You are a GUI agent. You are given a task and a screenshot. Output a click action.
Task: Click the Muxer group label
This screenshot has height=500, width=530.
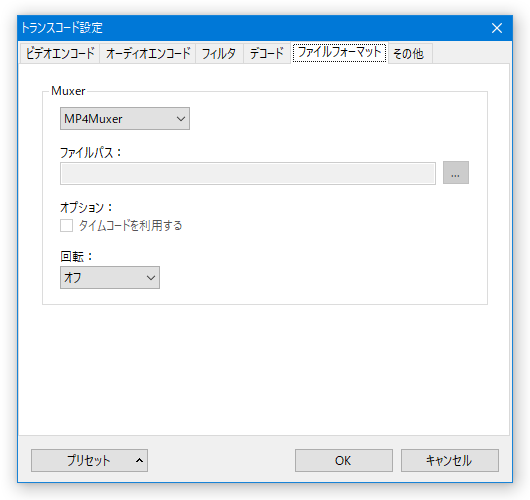(68, 91)
